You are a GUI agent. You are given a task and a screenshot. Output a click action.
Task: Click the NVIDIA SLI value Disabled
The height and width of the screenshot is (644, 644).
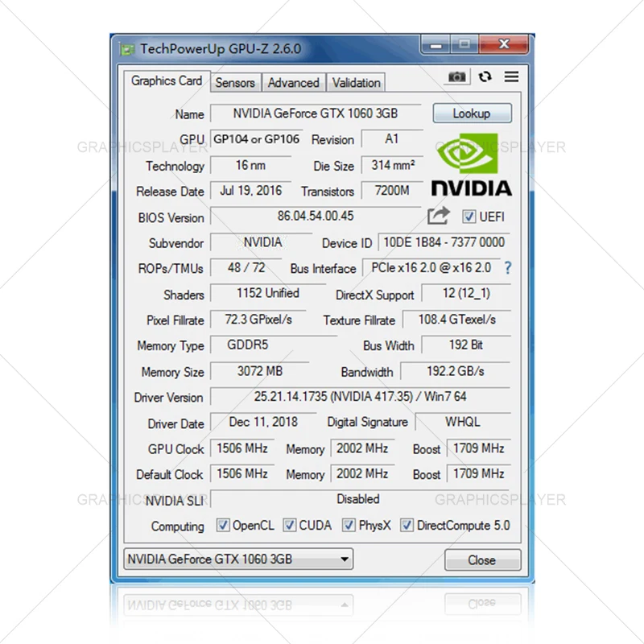pyautogui.click(x=360, y=499)
